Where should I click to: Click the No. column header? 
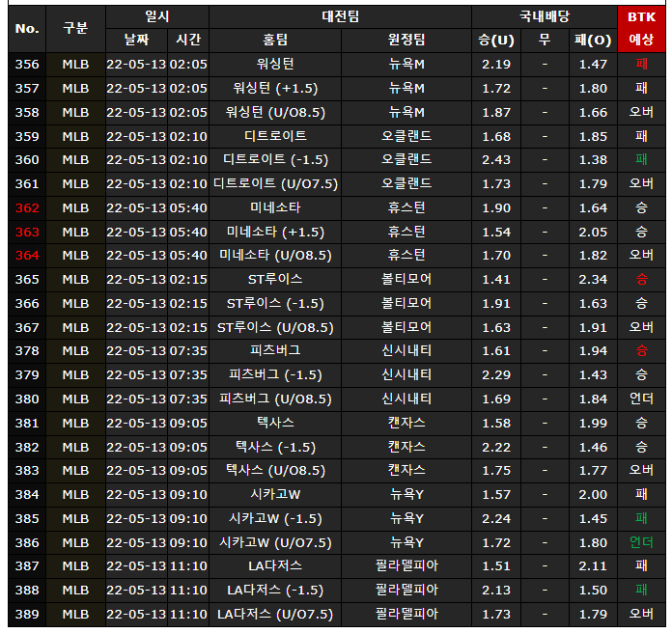(27, 29)
